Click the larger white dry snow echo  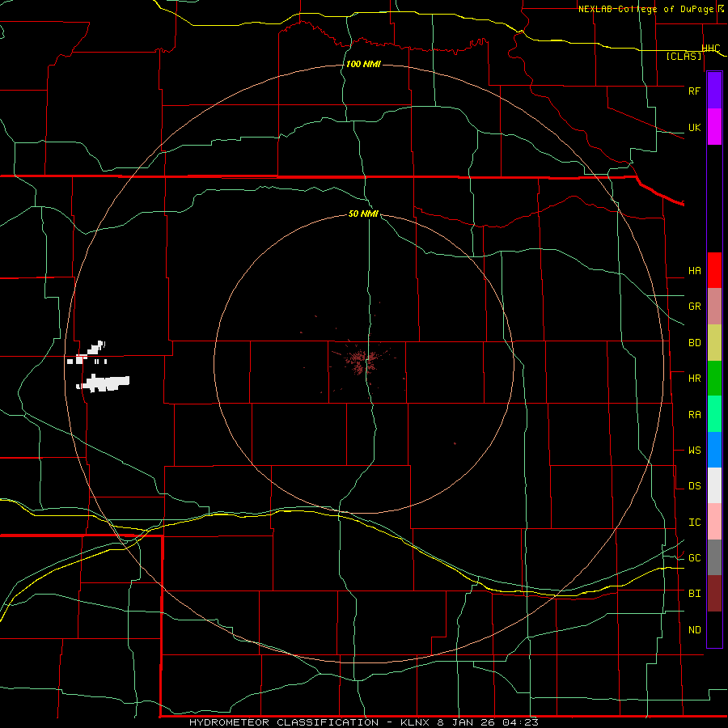point(104,383)
